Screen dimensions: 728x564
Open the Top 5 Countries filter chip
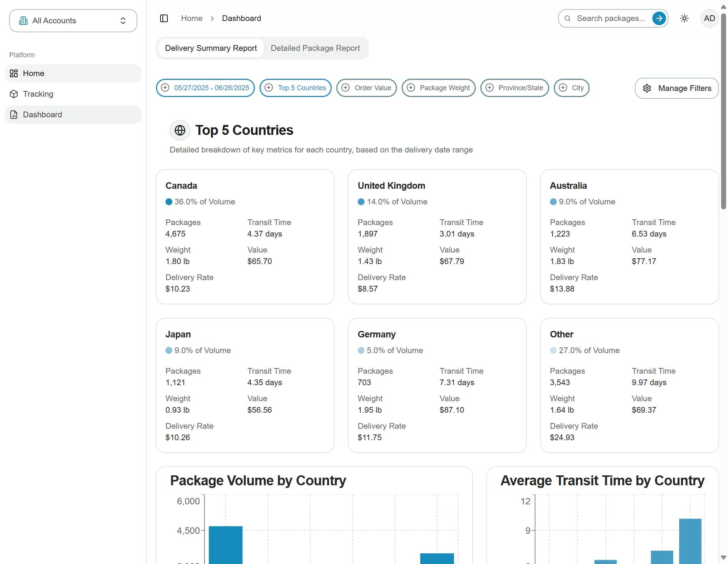pos(295,88)
